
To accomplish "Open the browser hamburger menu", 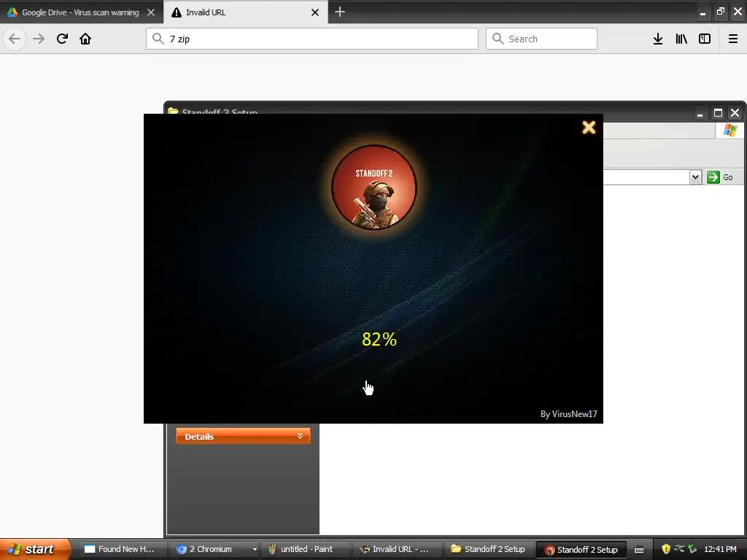I will coord(733,39).
